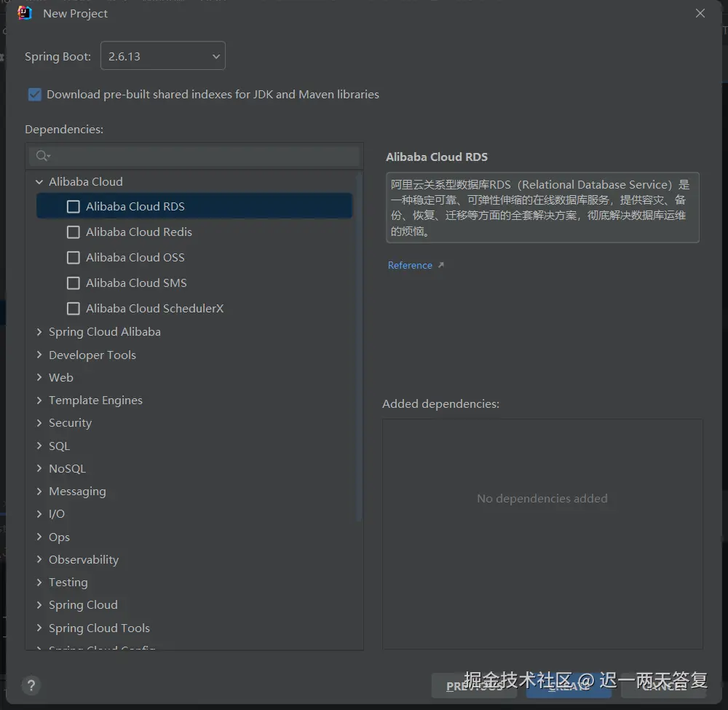This screenshot has height=710, width=728.
Task: Check the Alibaba Cloud RDS checkbox
Action: (x=74, y=207)
